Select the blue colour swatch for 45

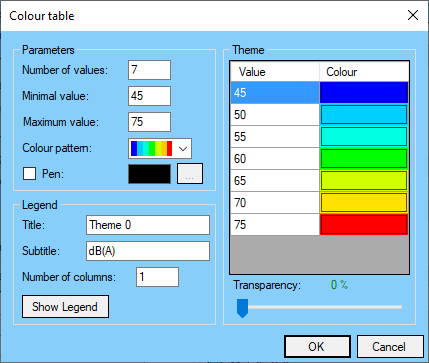click(364, 93)
